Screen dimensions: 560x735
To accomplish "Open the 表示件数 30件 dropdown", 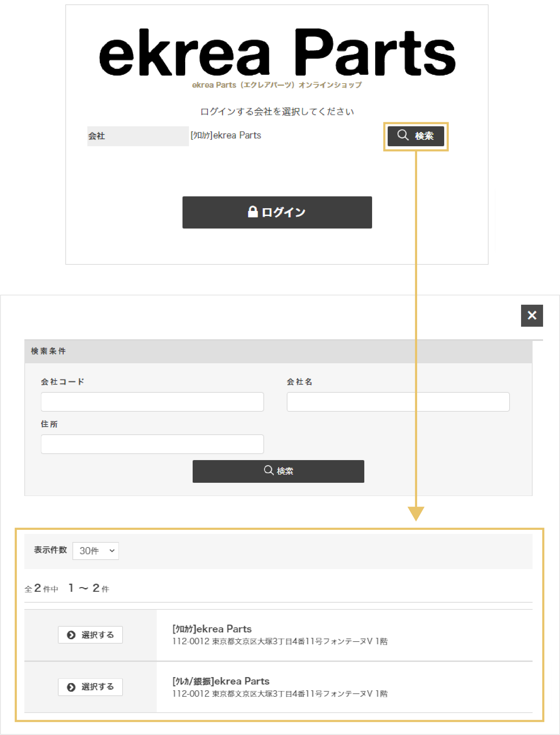I will 95,551.
